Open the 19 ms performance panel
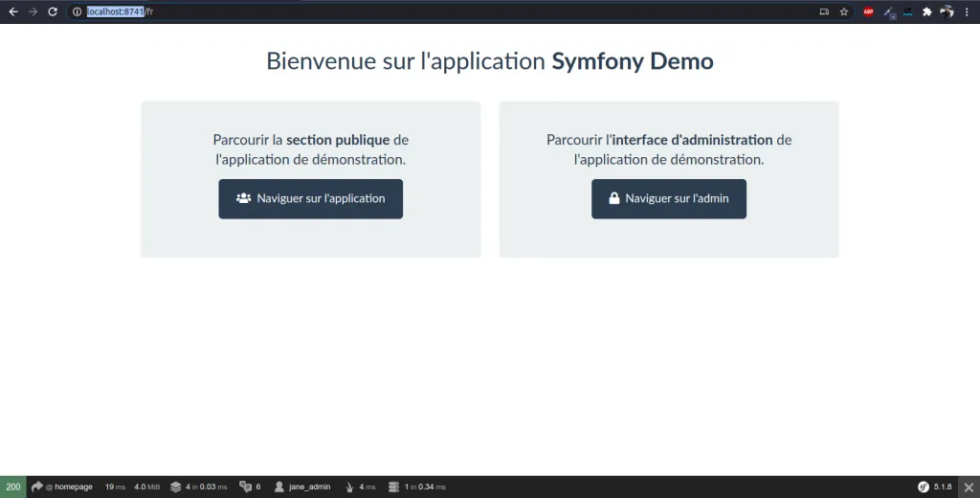The width and height of the screenshot is (980, 498). point(115,487)
